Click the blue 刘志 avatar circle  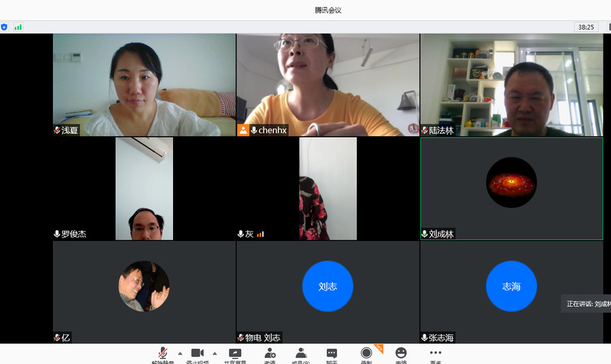tap(327, 286)
